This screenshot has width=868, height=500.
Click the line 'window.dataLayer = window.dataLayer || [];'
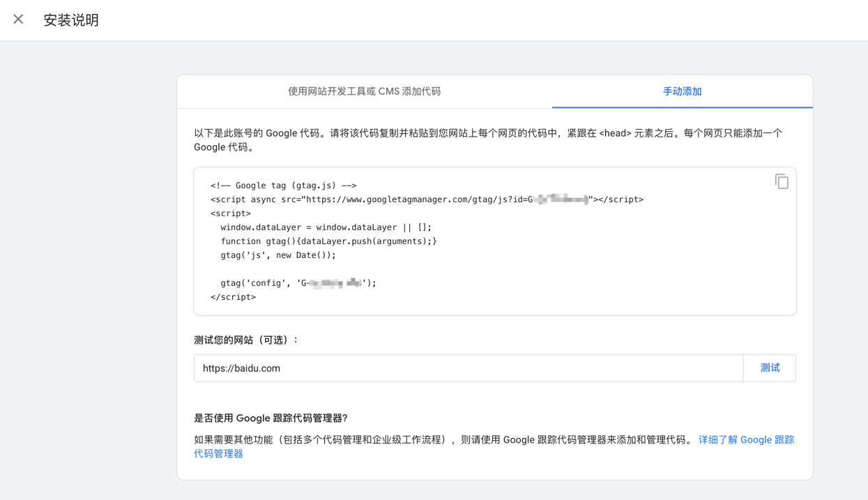[326, 227]
